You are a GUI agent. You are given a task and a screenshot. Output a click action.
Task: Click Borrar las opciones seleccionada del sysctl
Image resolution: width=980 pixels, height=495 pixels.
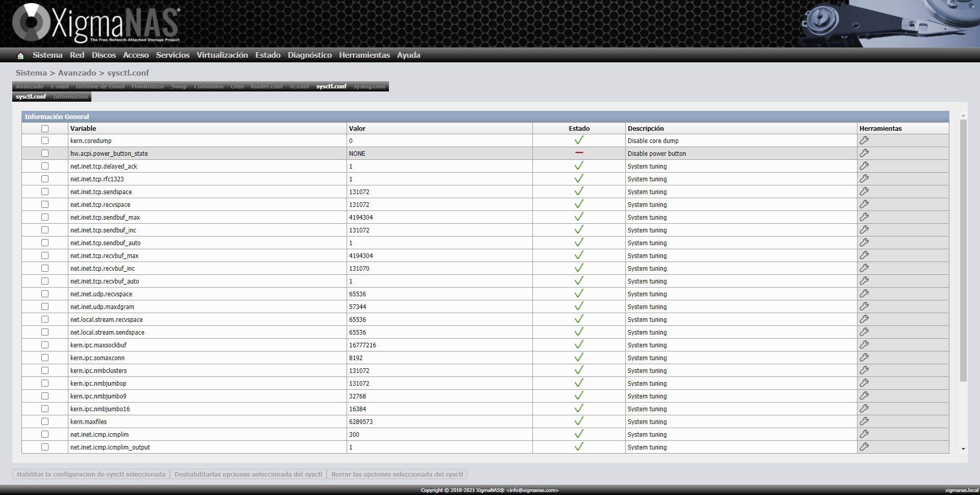tap(397, 475)
